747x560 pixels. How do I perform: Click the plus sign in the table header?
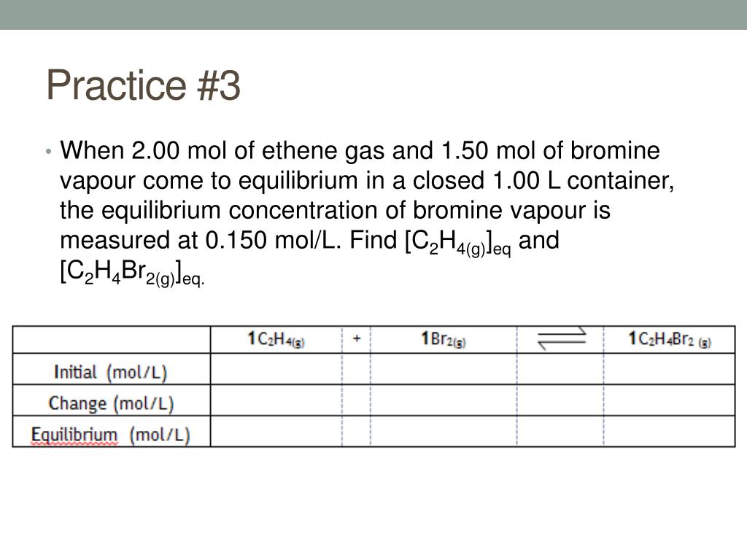(357, 338)
